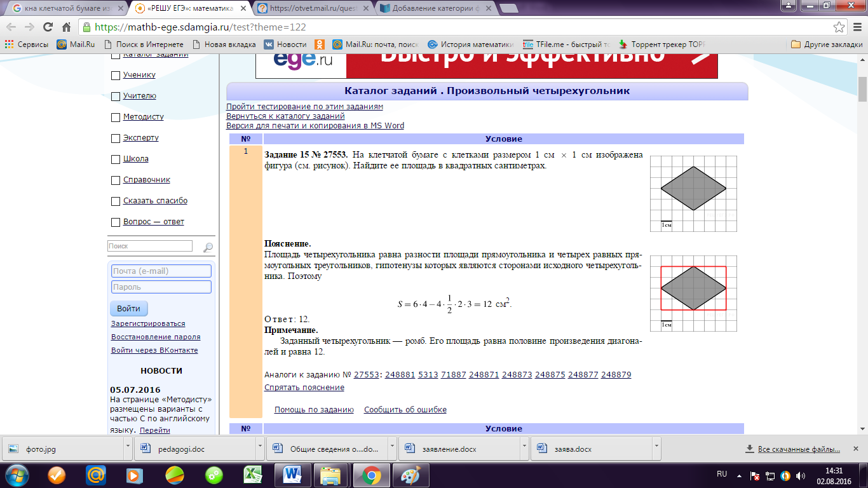868x488 pixels.
Task: Open Windows Start button
Action: (17, 475)
